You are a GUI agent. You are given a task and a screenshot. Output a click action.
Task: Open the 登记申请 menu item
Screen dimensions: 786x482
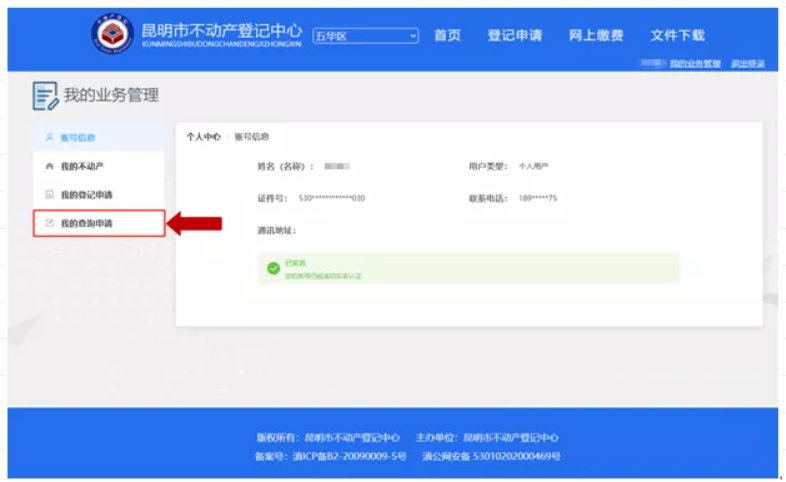(514, 36)
